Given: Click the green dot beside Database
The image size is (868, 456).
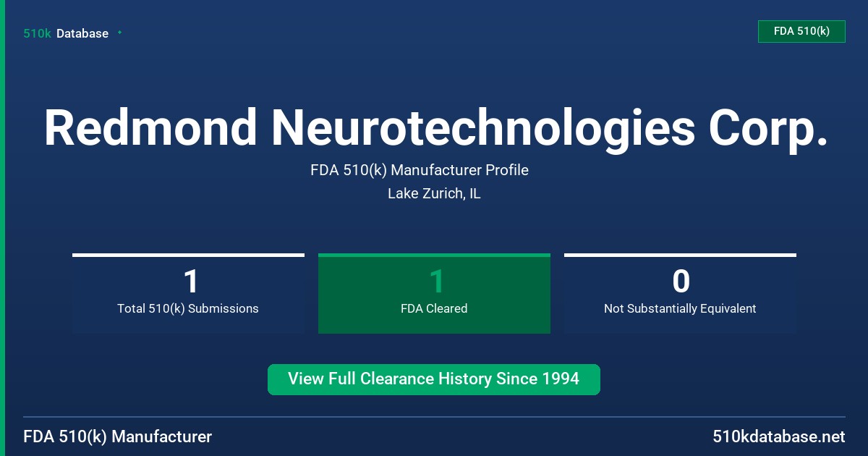Looking at the screenshot, I should point(119,33).
